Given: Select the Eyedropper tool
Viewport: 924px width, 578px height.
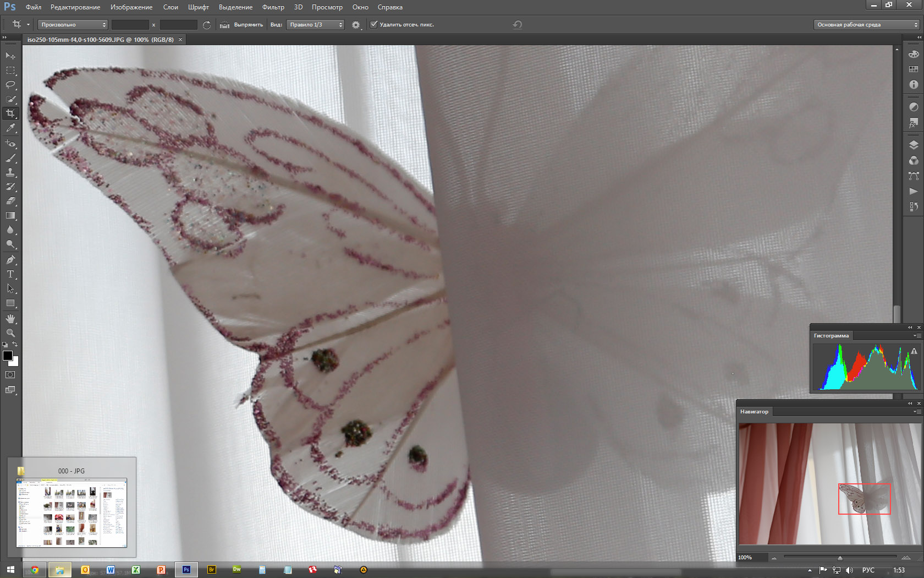Looking at the screenshot, I should point(10,128).
